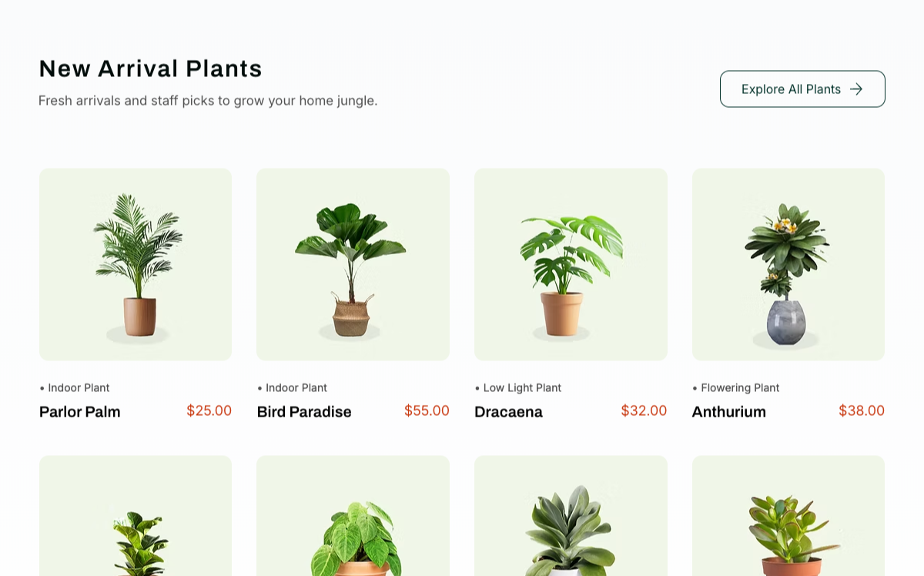Image resolution: width=924 pixels, height=576 pixels.
Task: Click the Parlor Palm product name
Action: [x=80, y=411]
